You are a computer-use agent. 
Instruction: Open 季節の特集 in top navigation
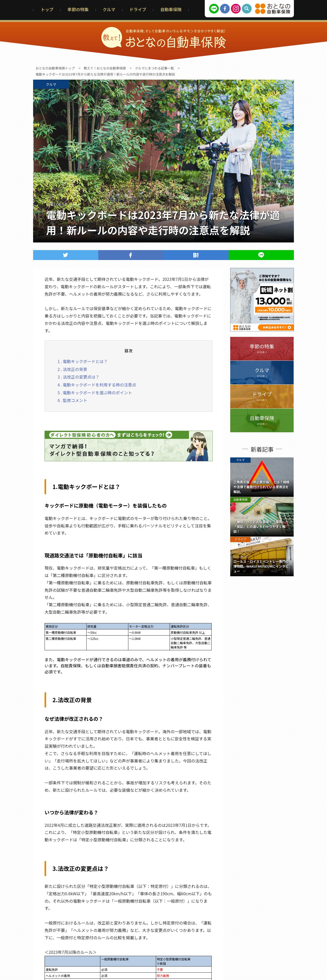point(78,9)
